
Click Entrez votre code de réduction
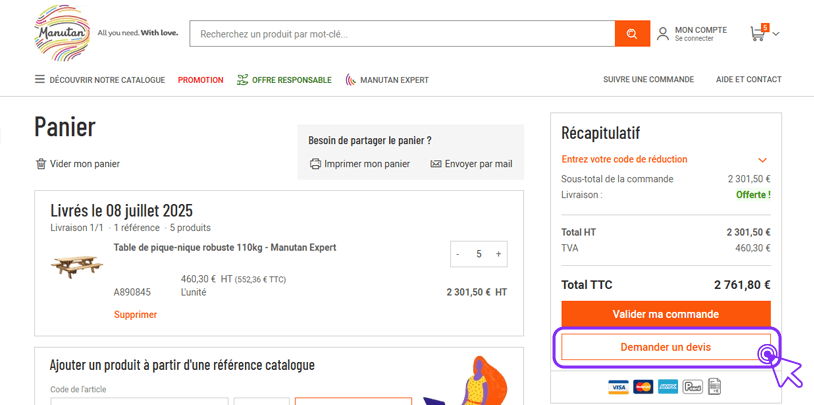625,159
